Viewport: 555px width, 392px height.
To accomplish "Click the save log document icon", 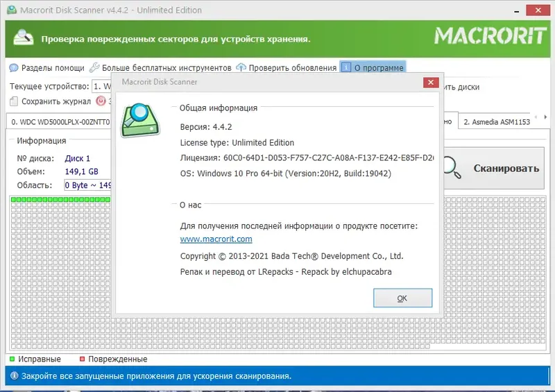I will tap(14, 101).
